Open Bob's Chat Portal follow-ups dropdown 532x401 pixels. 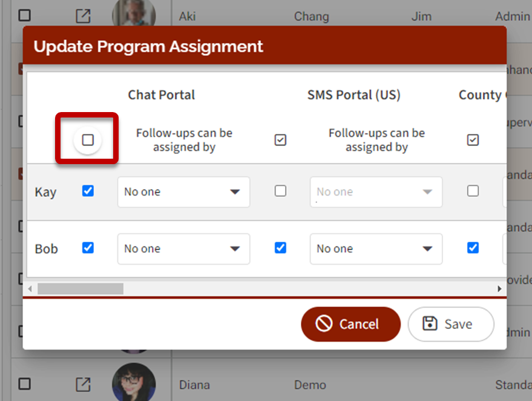coord(183,249)
